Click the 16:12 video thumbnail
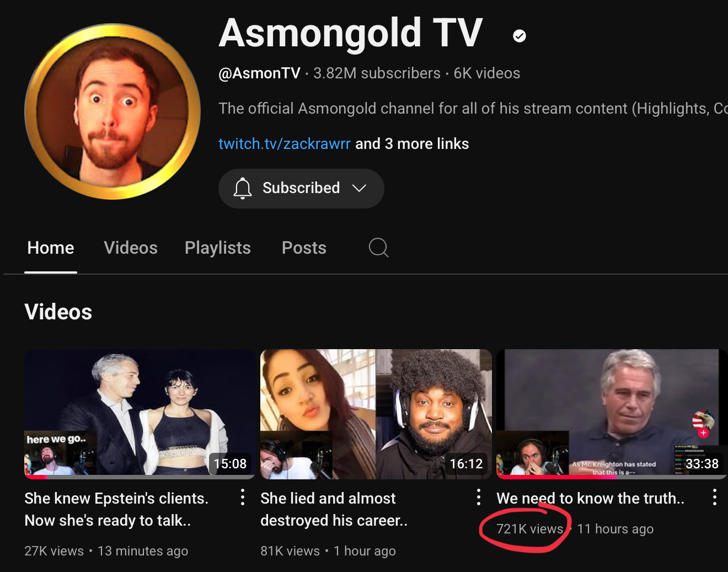 (x=376, y=414)
